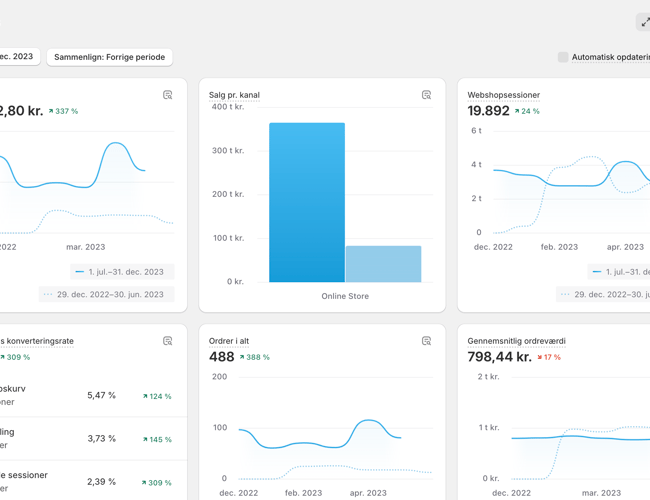
Task: Click the Ordrer i alt heading
Action: [x=229, y=341]
